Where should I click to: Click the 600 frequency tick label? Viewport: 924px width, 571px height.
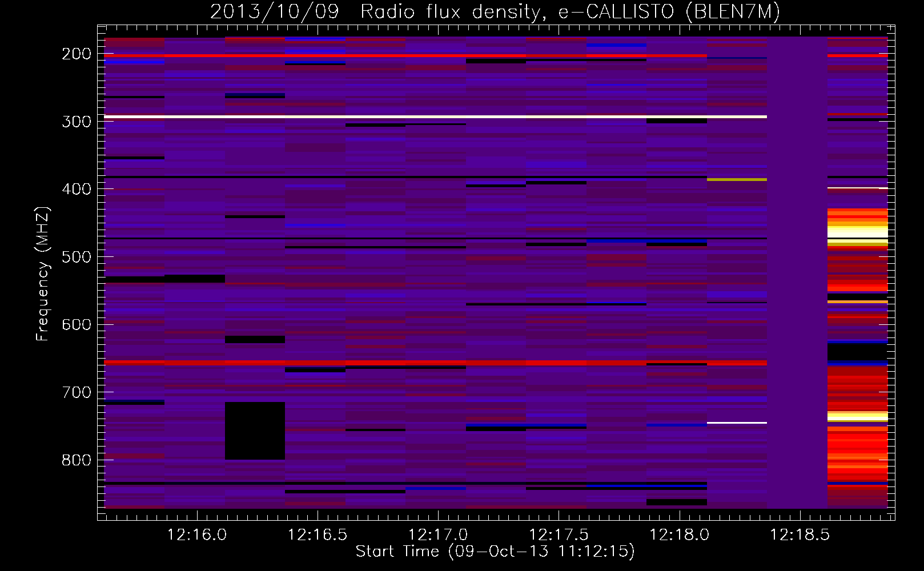tap(77, 324)
